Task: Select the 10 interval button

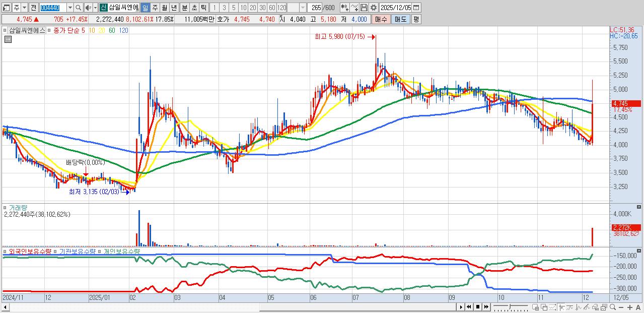Action: coord(243,8)
